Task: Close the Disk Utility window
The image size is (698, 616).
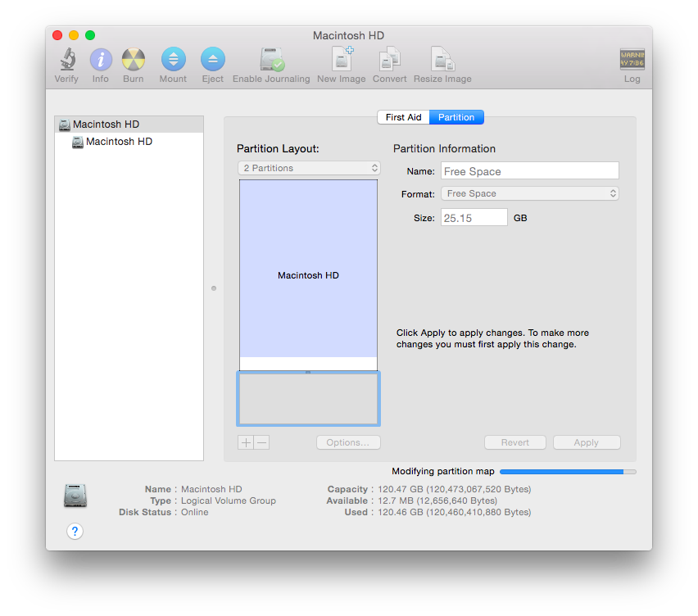Action: (x=57, y=35)
